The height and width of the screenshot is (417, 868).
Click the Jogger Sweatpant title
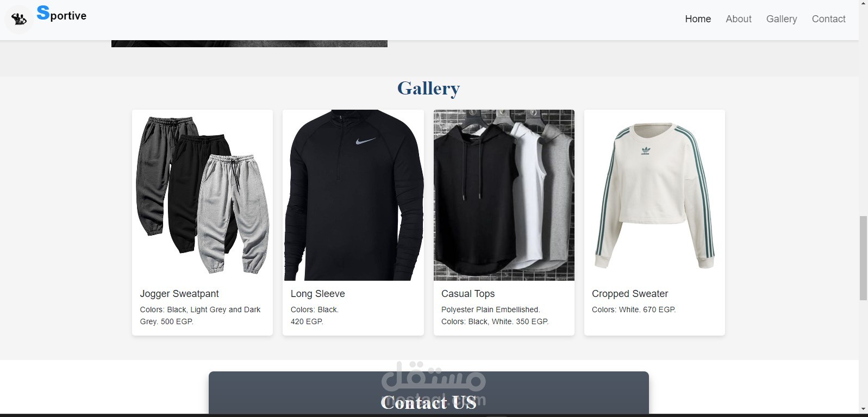coord(179,294)
